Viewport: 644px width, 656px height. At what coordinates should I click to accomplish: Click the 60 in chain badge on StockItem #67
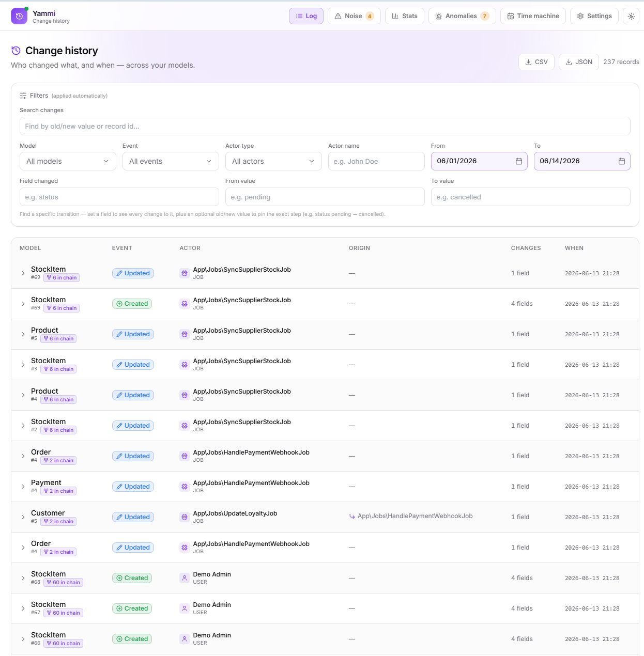[x=63, y=613]
